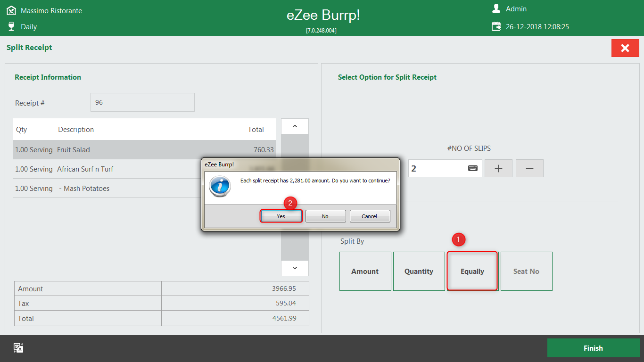Click the Total column header in receipt list
The width and height of the screenshot is (644, 362).
tap(256, 130)
